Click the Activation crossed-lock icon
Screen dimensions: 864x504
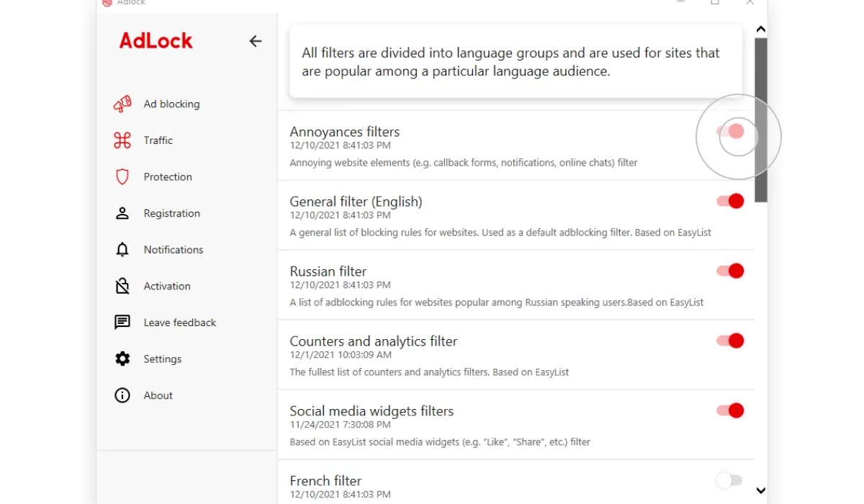point(122,286)
